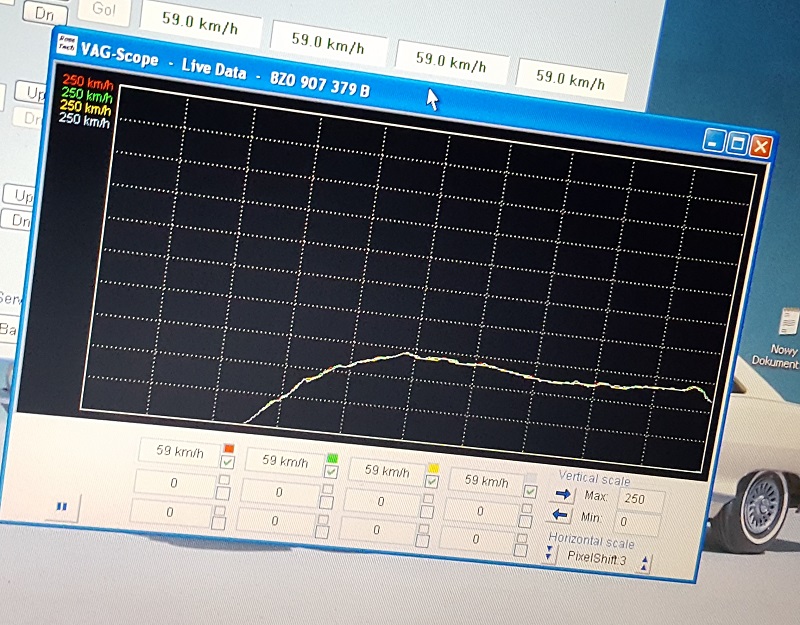Click the fourth channel's 59 km/h field
This screenshot has width=800, height=625.
point(486,481)
